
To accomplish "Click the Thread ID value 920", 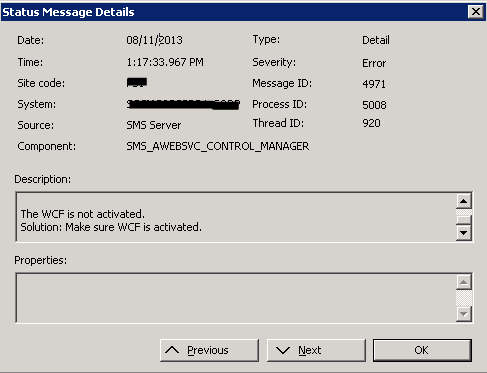I will click(371, 123).
